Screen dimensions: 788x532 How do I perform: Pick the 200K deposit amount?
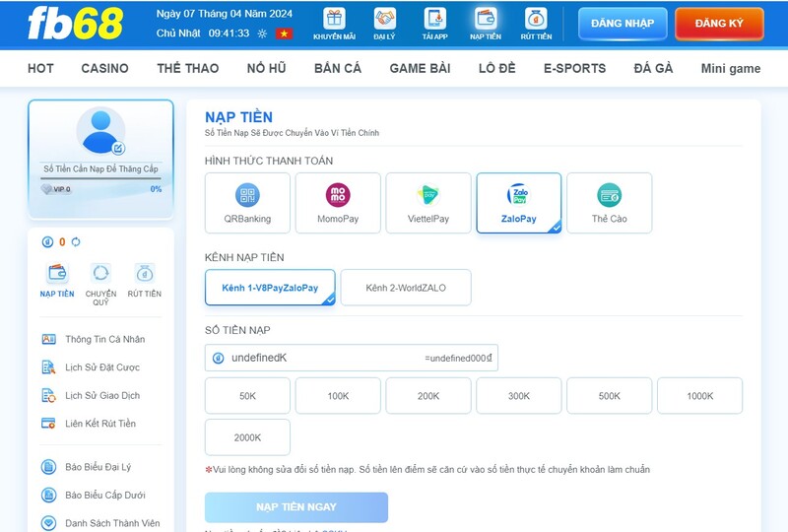(x=428, y=396)
